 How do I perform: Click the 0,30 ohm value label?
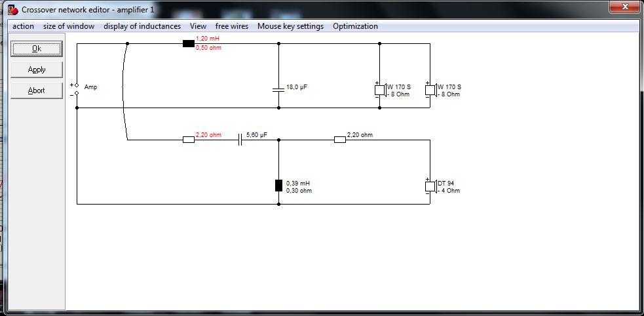click(x=299, y=191)
